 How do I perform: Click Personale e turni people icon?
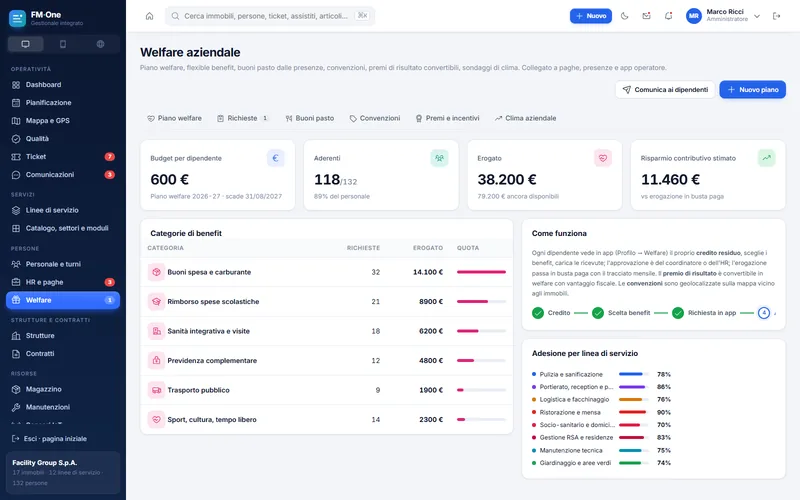pos(16,264)
